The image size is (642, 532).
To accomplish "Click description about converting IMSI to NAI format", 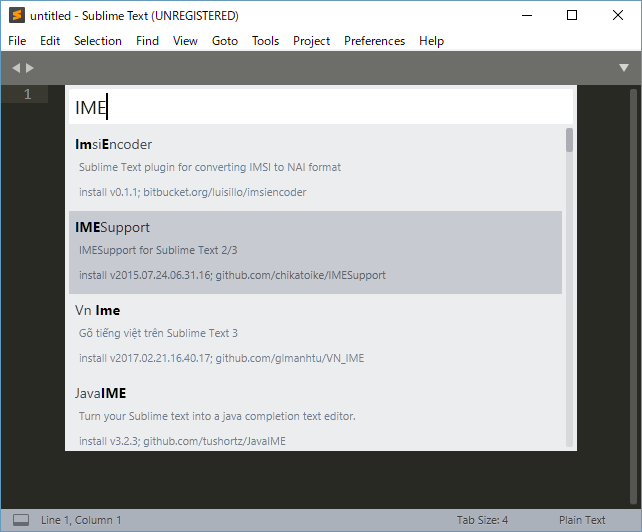I will (210, 167).
